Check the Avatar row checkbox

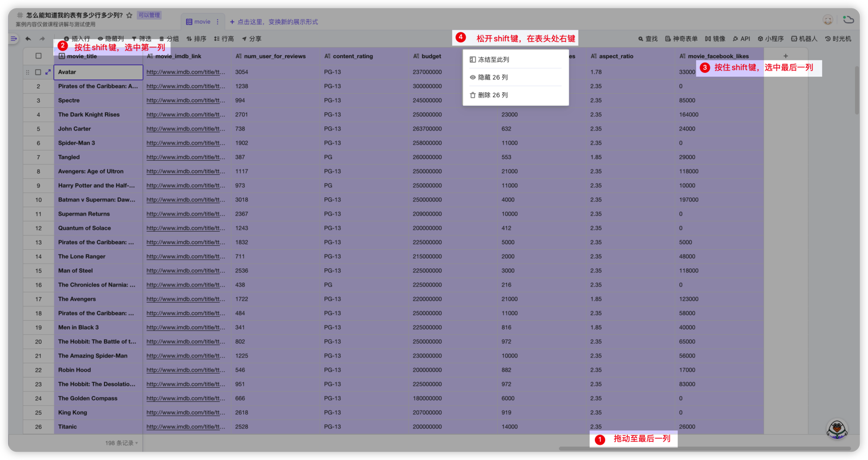38,72
